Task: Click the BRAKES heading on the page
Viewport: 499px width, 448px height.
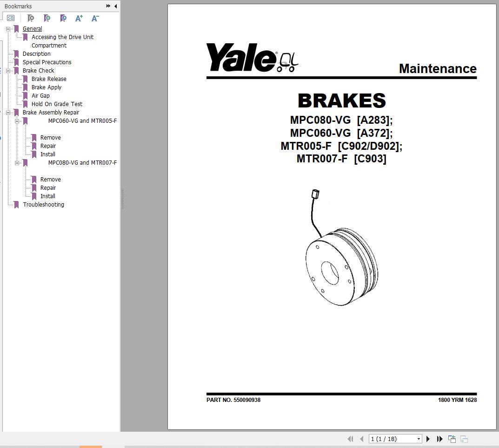Action: (341, 100)
